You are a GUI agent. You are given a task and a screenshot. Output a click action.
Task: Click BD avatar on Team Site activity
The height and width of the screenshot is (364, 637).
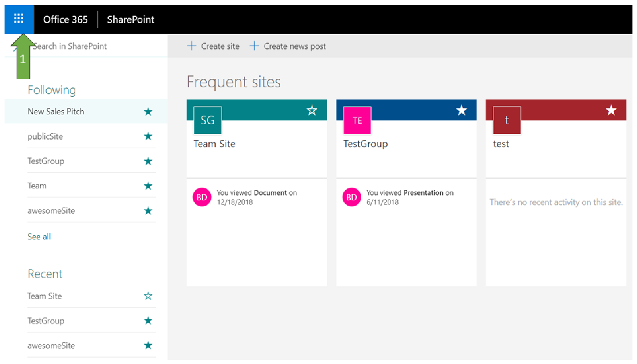(x=202, y=197)
